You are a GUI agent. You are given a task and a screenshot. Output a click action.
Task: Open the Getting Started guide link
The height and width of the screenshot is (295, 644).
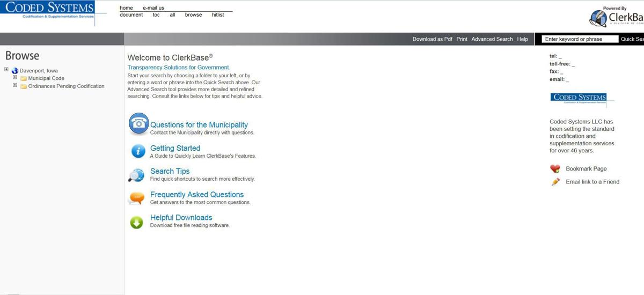tap(175, 148)
